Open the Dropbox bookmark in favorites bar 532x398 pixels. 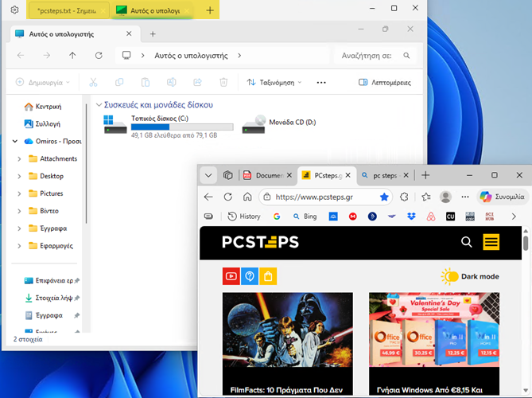[411, 217]
